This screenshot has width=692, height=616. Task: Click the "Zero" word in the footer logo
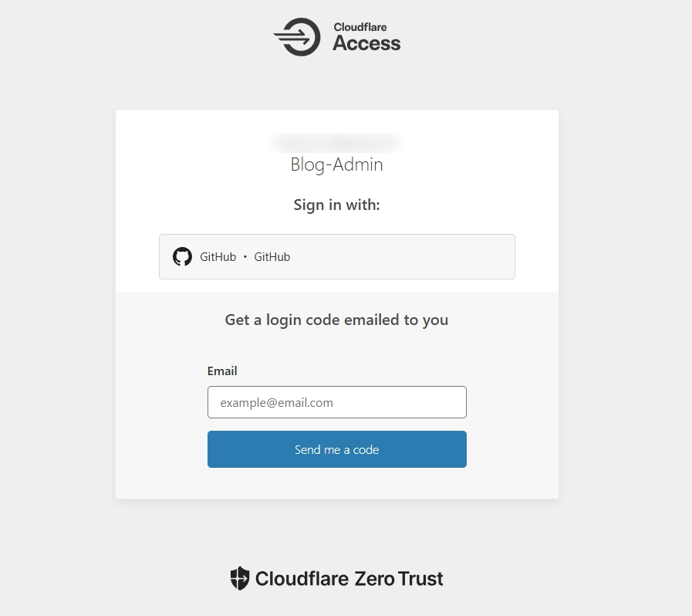click(x=375, y=578)
